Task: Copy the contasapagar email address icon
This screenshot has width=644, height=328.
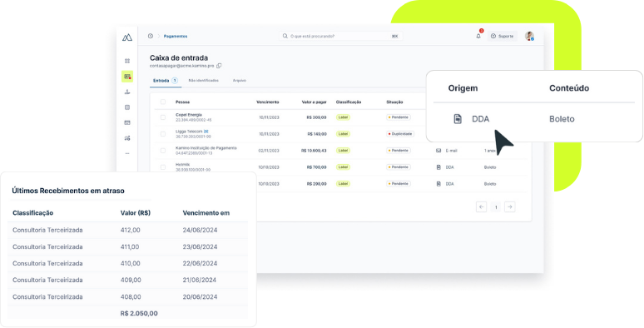Action: [219, 66]
